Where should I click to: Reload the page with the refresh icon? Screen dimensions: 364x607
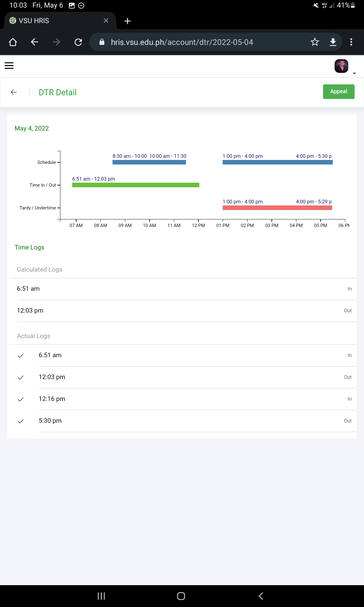pyautogui.click(x=78, y=42)
